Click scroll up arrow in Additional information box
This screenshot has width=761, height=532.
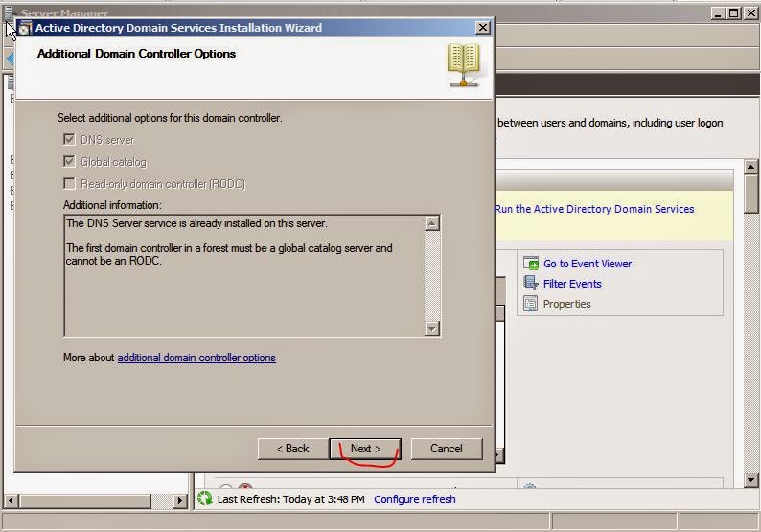click(x=432, y=223)
